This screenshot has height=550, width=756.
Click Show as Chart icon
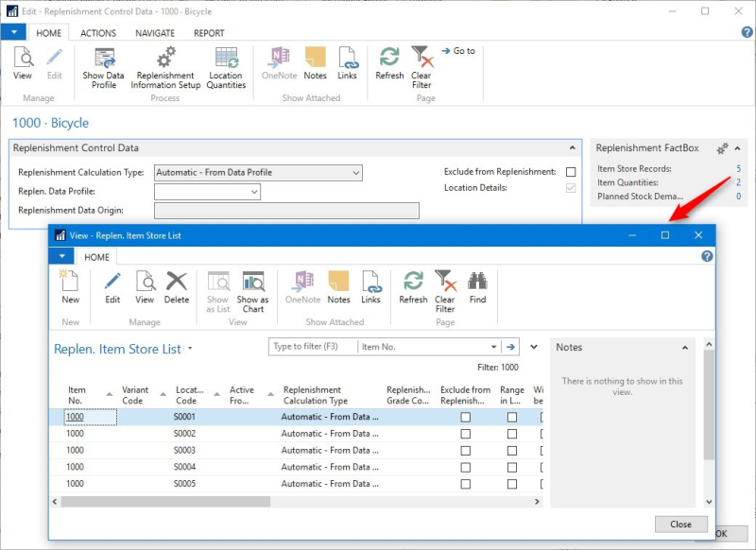click(x=252, y=290)
